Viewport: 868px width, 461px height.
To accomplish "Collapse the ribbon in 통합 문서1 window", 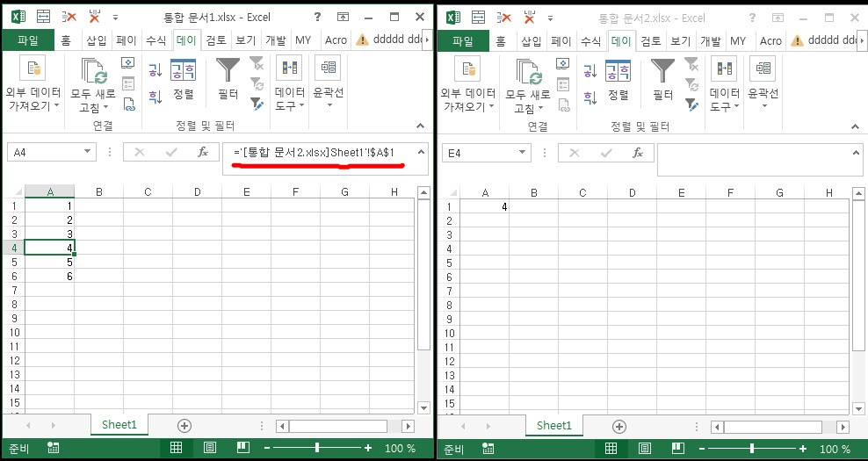I will pyautogui.click(x=421, y=126).
